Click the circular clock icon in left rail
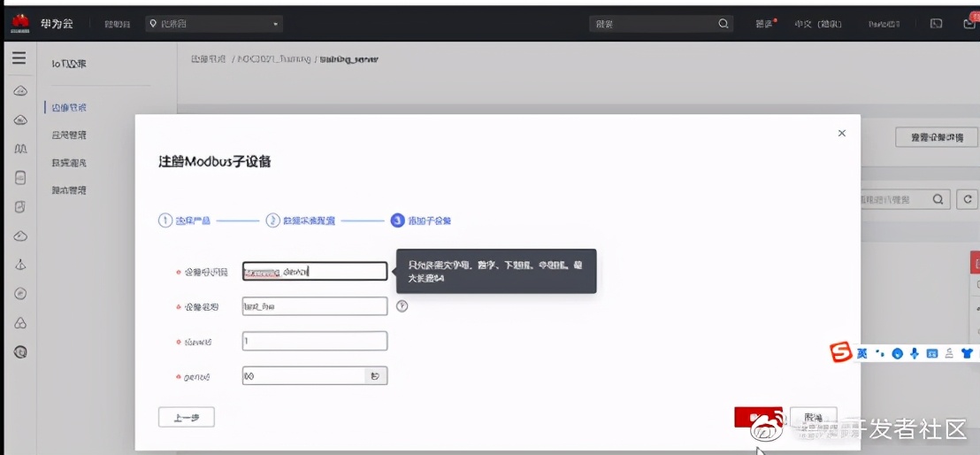 pos(20,352)
